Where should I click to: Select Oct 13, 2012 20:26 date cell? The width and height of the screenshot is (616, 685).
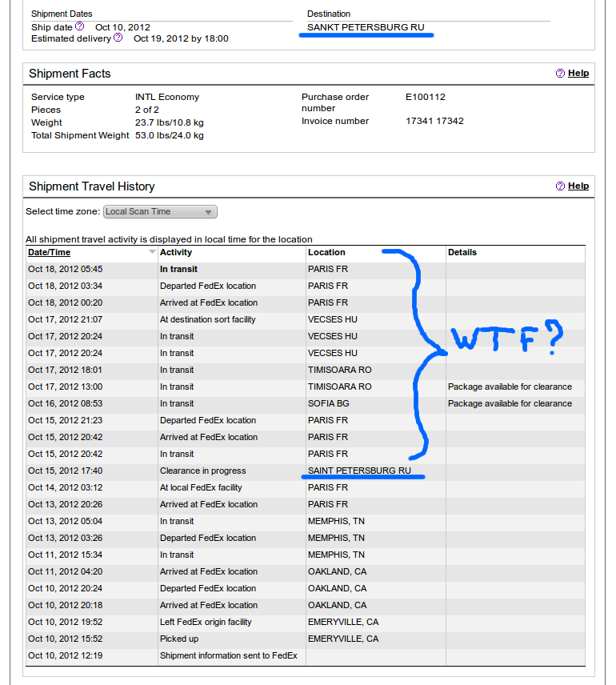[65, 505]
